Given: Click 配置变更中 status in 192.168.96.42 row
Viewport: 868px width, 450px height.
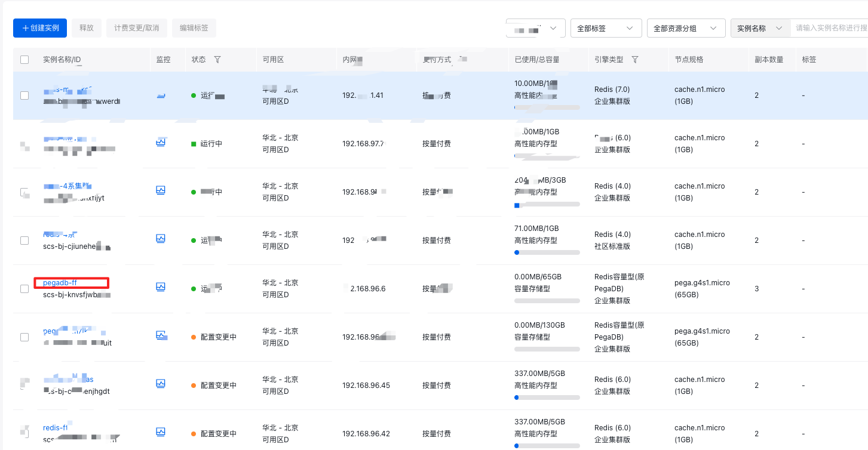Looking at the screenshot, I should pyautogui.click(x=219, y=434).
